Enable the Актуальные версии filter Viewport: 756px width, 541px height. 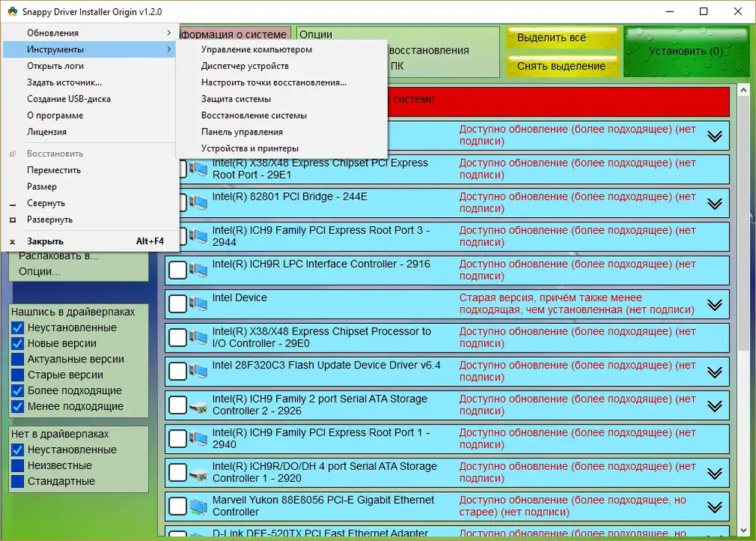pyautogui.click(x=18, y=359)
